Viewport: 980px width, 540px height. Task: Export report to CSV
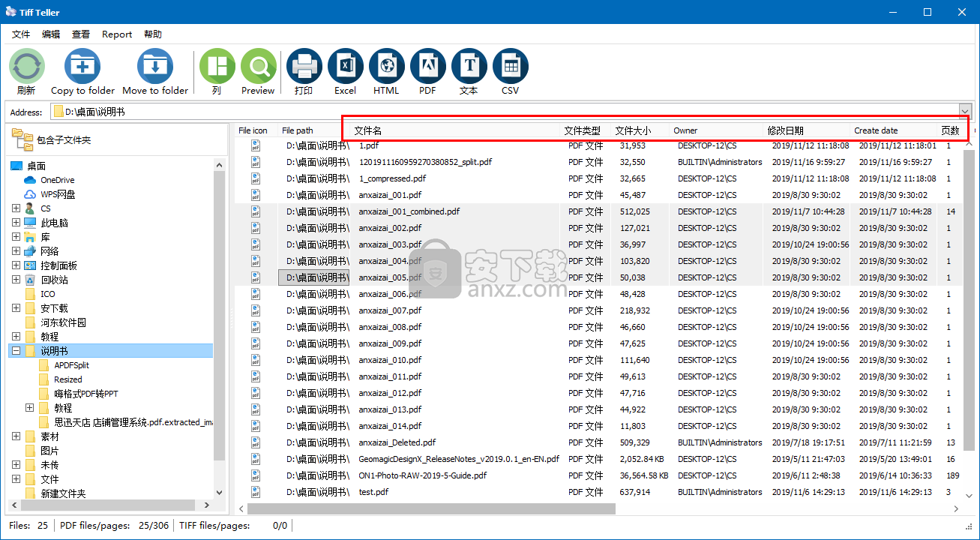(x=510, y=66)
